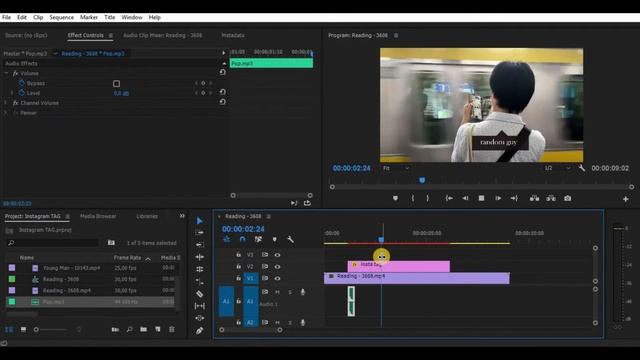Image resolution: width=640 pixels, height=360 pixels.
Task: Click Mark In bracket button
Action: (x=413, y=198)
